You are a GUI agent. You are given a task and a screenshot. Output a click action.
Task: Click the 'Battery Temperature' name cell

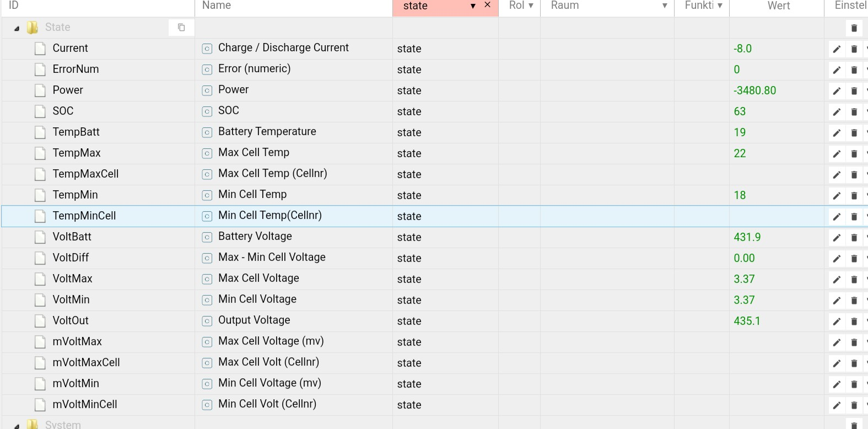[x=267, y=131]
